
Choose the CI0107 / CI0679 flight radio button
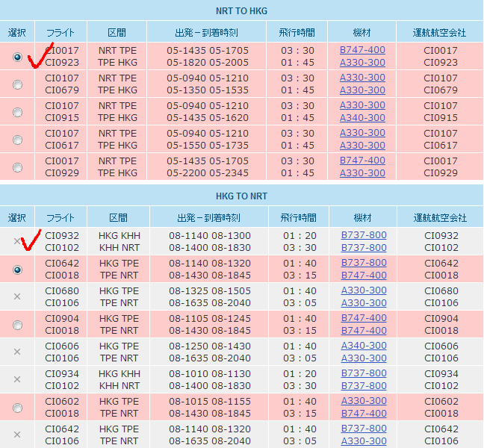pos(17,84)
